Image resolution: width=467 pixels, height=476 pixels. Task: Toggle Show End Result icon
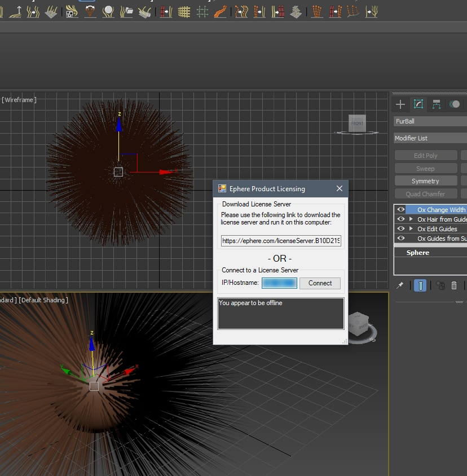pos(420,286)
